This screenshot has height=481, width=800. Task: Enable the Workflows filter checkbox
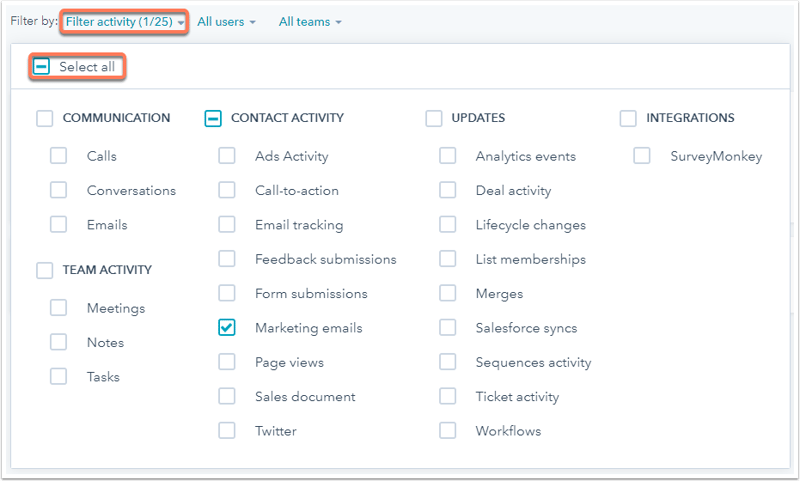(x=448, y=431)
